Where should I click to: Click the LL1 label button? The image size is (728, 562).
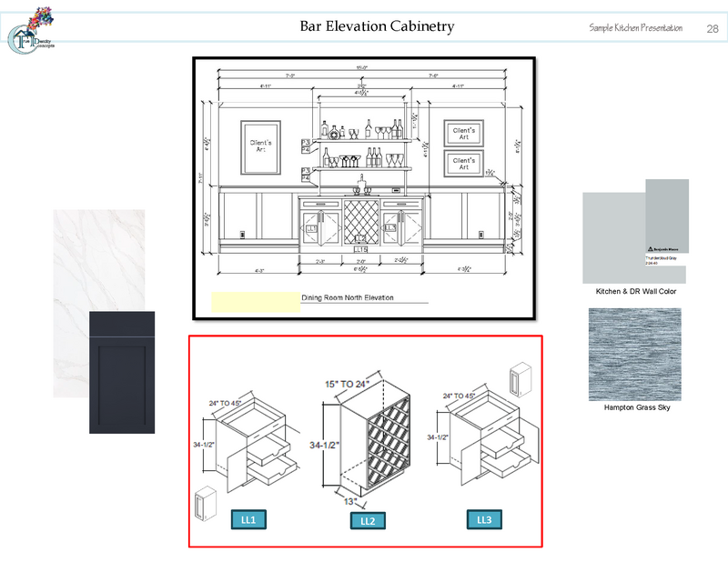(x=248, y=519)
